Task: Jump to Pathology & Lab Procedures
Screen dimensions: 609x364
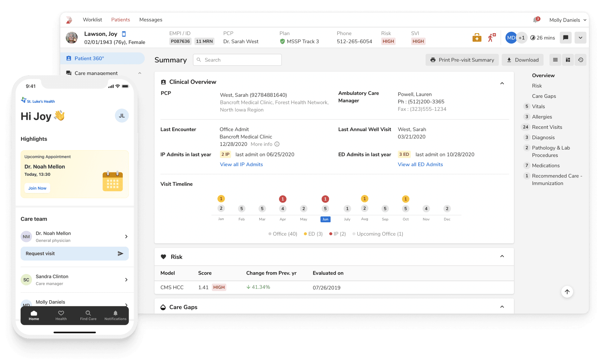Action: tap(551, 151)
